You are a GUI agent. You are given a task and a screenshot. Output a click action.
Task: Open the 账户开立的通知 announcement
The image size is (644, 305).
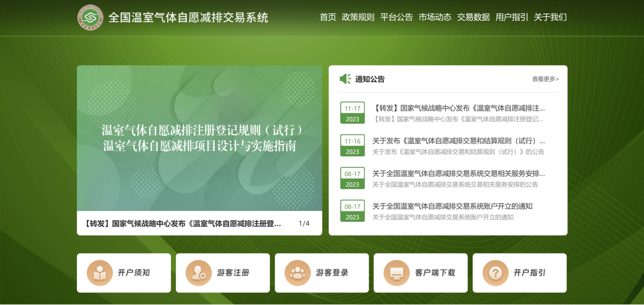(x=452, y=207)
